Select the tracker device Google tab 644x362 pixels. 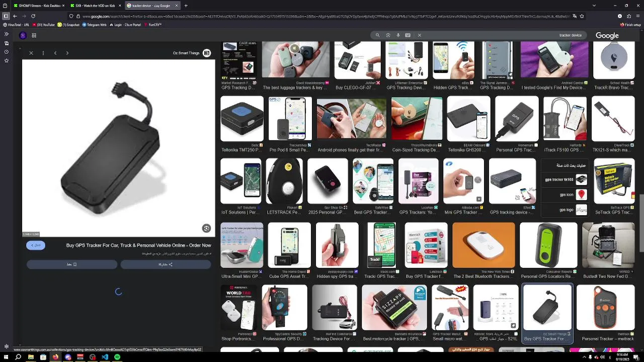pyautogui.click(x=152, y=6)
